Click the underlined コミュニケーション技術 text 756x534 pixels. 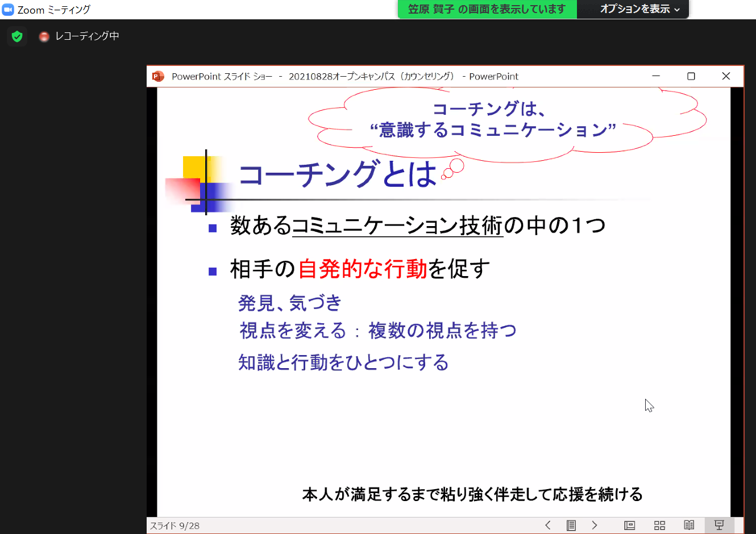[397, 226]
